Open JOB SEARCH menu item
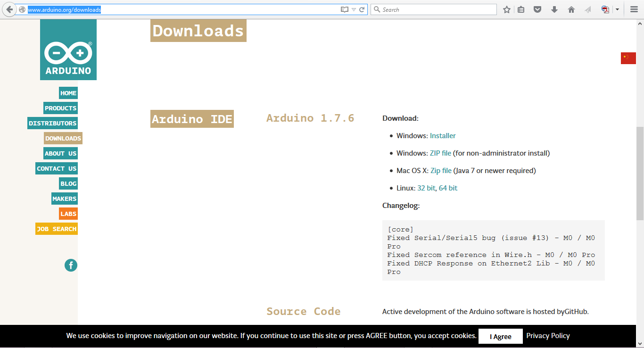The width and height of the screenshot is (644, 348). [x=57, y=229]
